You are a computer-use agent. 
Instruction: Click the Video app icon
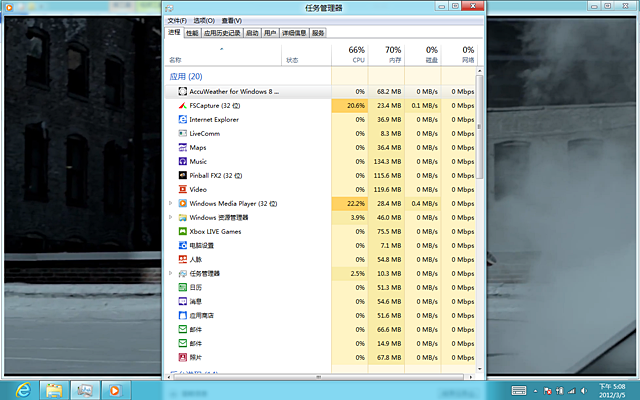tap(182, 189)
